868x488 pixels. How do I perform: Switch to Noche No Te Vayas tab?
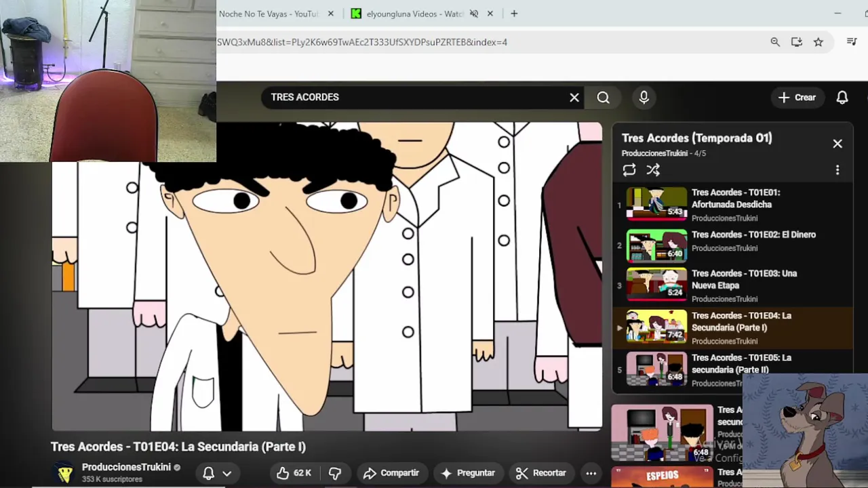269,14
